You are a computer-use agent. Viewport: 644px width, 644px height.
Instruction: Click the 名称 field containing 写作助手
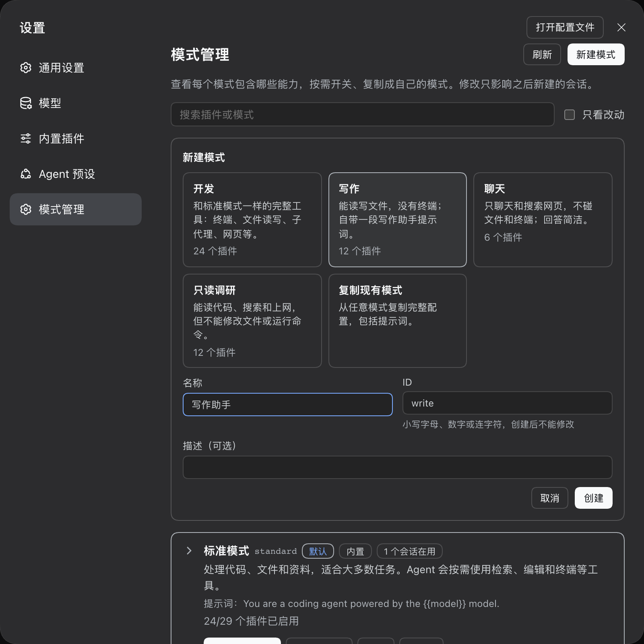(x=288, y=405)
